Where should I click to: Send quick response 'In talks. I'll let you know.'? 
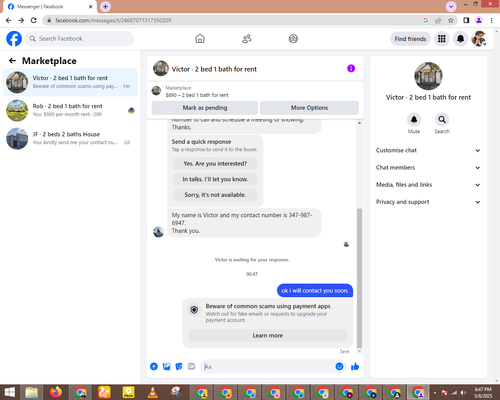[215, 179]
